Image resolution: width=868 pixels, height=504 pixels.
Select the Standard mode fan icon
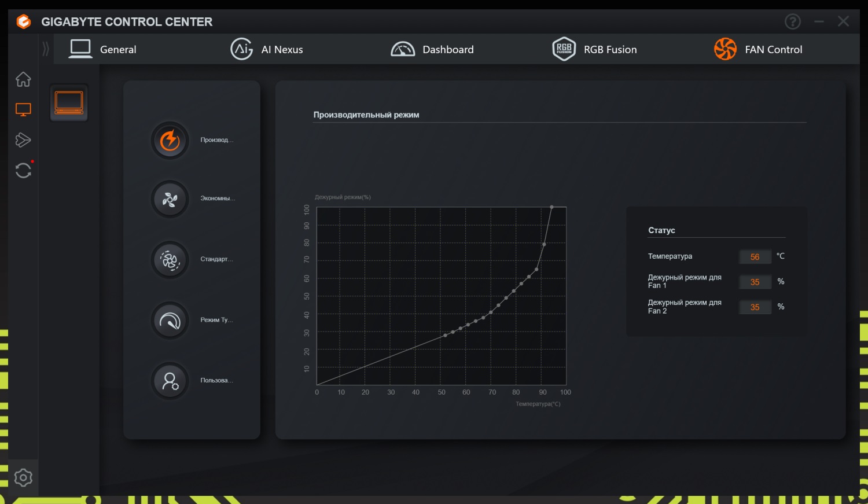pyautogui.click(x=170, y=260)
